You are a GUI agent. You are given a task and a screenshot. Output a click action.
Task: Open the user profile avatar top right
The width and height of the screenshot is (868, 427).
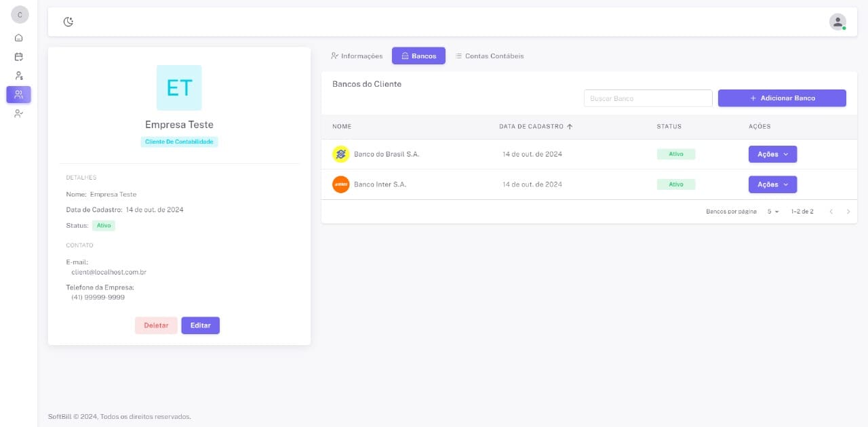pyautogui.click(x=837, y=22)
